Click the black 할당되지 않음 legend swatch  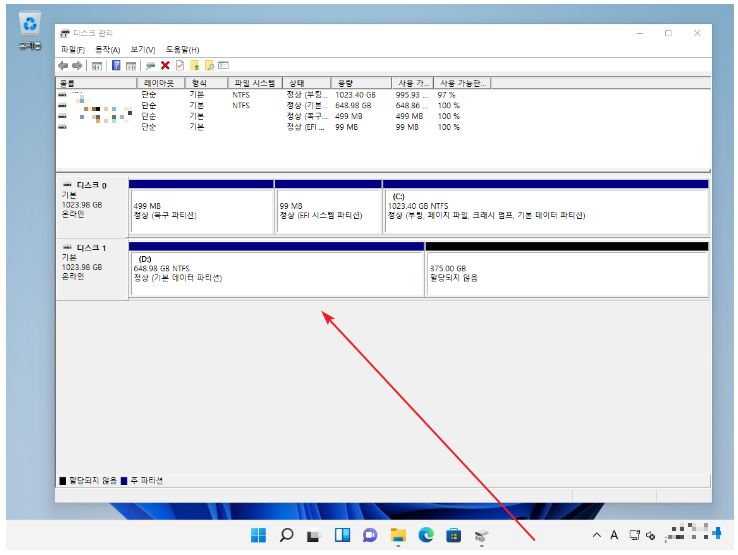(x=63, y=481)
